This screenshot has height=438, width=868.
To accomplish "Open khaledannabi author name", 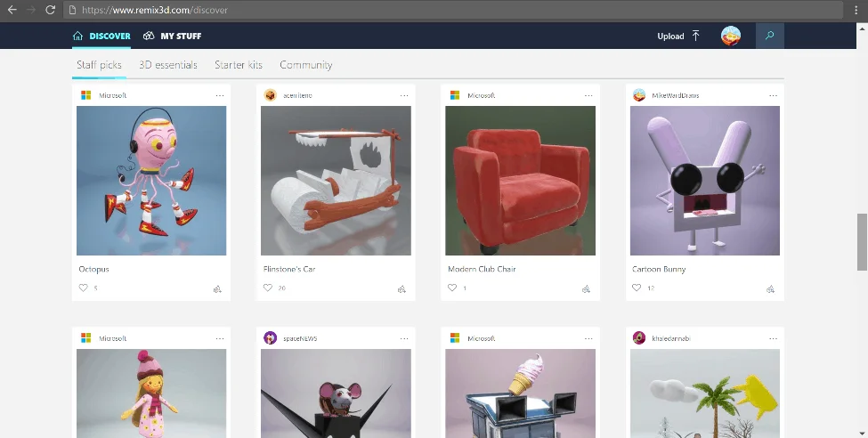I will pyautogui.click(x=671, y=338).
